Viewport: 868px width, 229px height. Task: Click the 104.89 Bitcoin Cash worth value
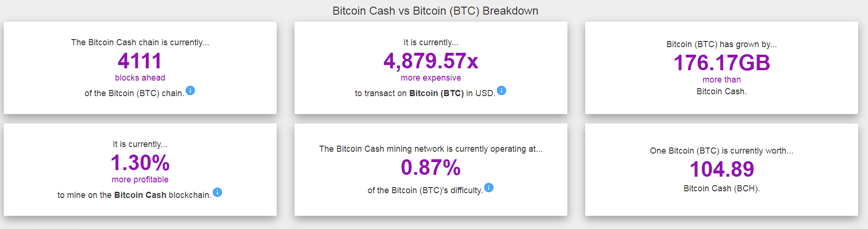pos(722,169)
